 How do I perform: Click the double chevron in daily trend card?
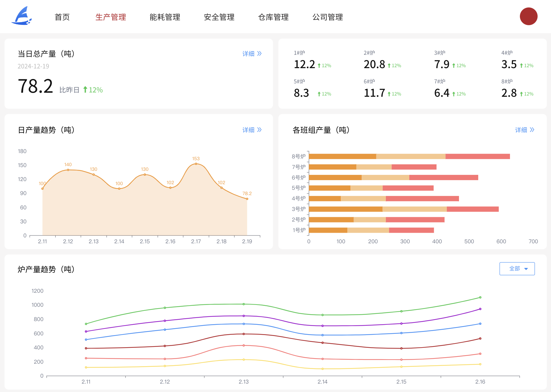click(259, 130)
